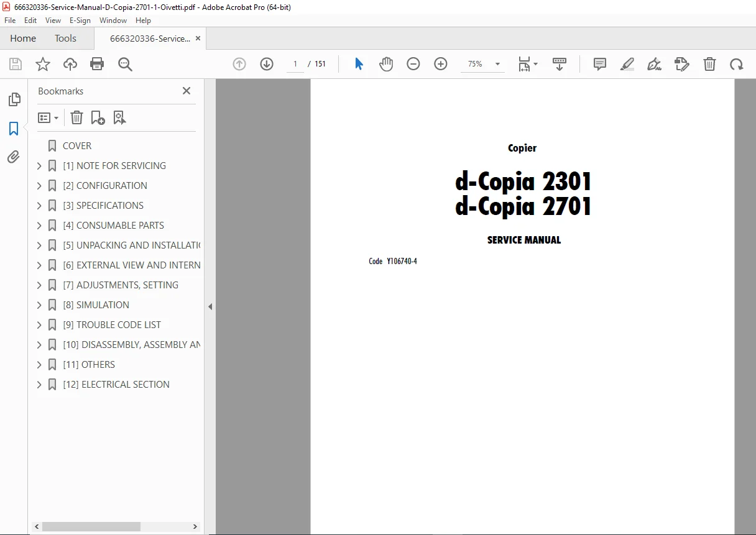Expand [9] TROUBLE CODE LIST bookmark
756x535 pixels.
click(x=39, y=325)
